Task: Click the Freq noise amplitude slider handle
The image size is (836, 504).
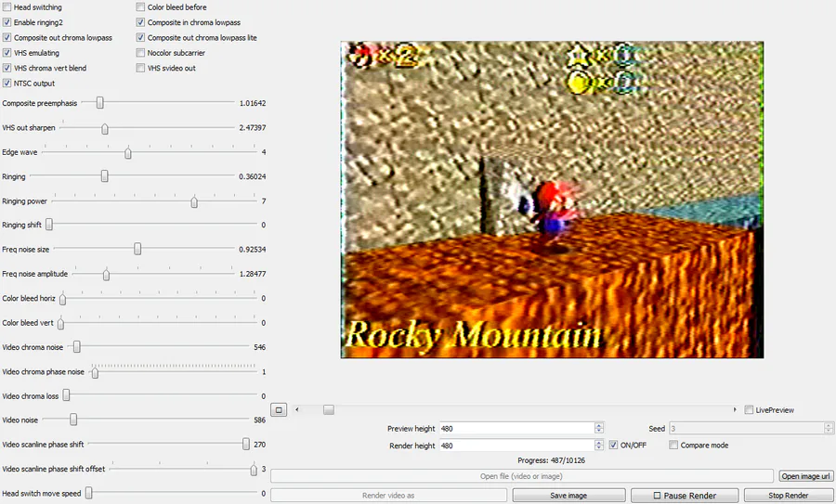Action: coord(106,275)
